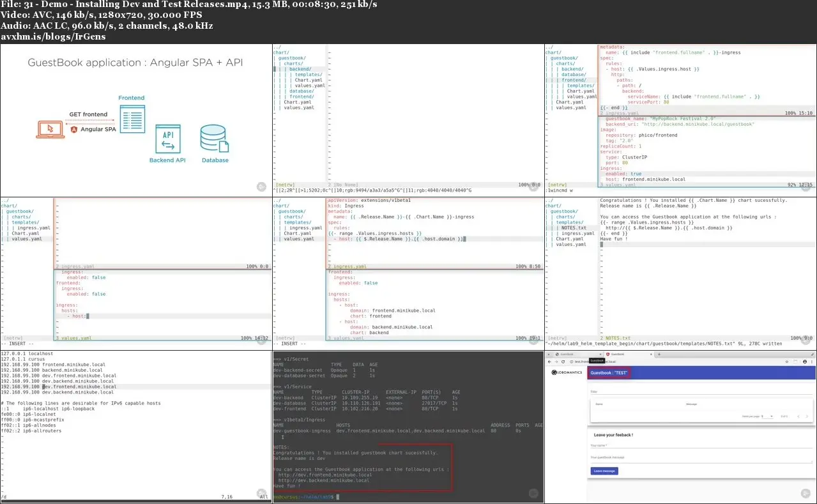Select 'backend/' in the [No Name] vim tree

click(300, 69)
